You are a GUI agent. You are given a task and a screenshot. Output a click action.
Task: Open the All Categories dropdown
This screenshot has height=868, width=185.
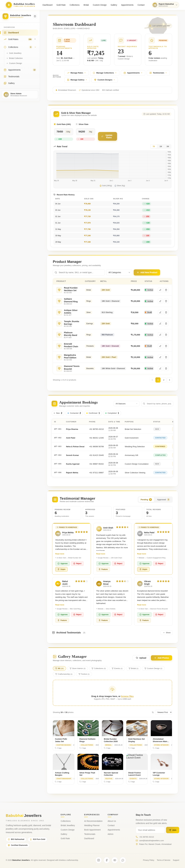119,272
